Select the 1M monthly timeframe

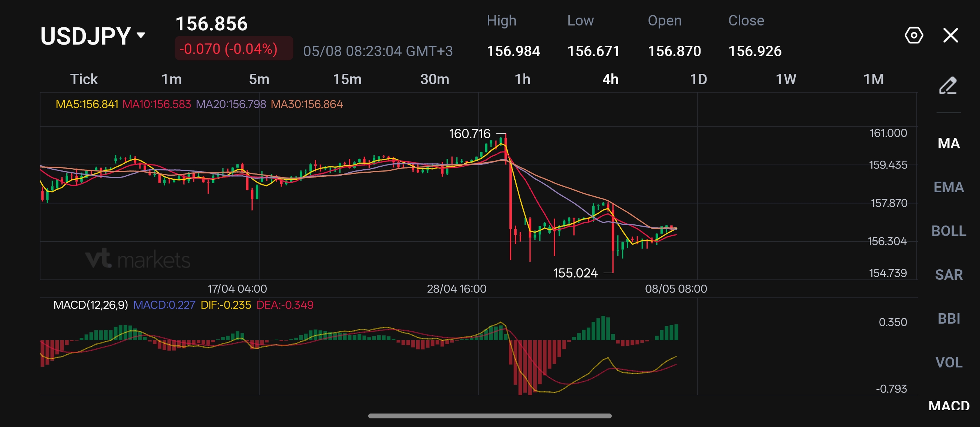874,79
